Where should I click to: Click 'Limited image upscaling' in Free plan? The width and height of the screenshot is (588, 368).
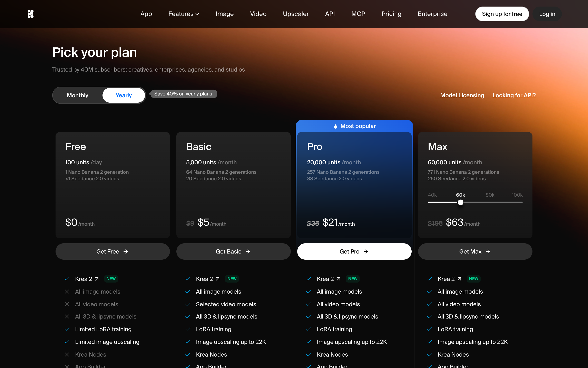[107, 342]
